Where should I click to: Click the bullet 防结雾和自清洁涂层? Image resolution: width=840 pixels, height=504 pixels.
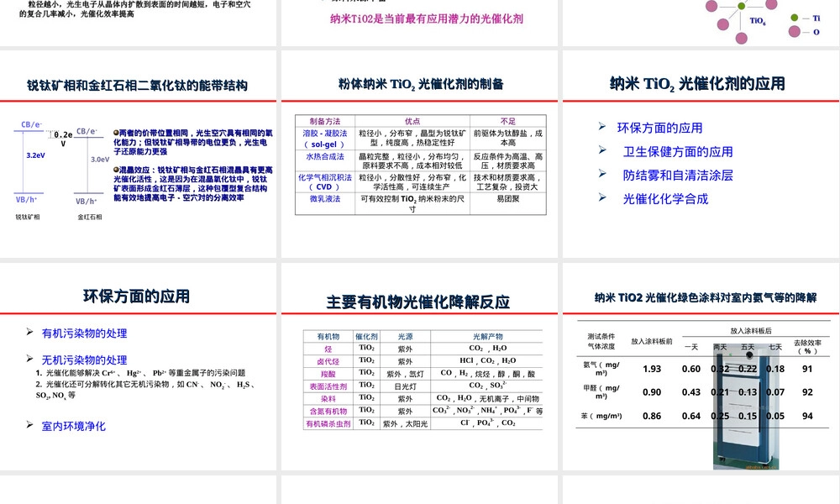click(x=678, y=176)
